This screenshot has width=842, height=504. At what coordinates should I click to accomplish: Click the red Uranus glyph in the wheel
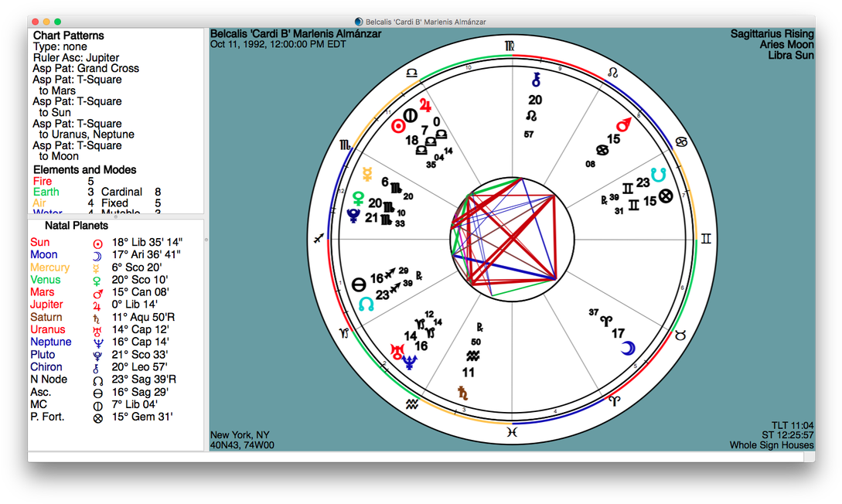[397, 352]
